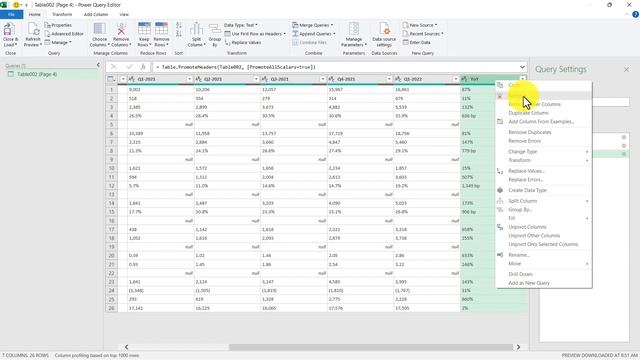Open the Transform submenu in context menu
This screenshot has height=360, width=640.
544,160
